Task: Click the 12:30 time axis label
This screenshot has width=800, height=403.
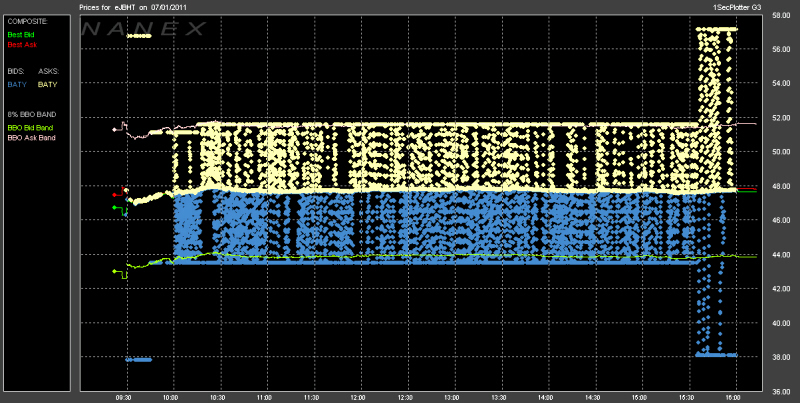Action: [x=405, y=396]
